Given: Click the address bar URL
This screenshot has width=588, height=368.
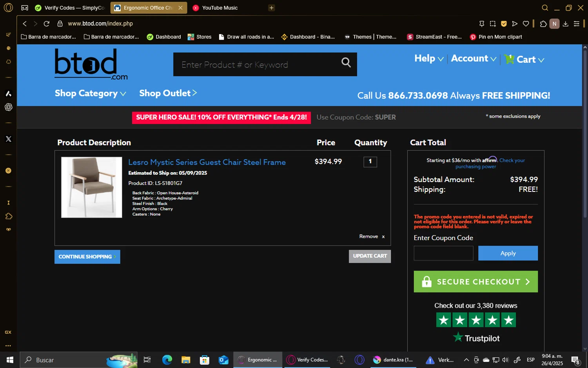Looking at the screenshot, I should [100, 24].
